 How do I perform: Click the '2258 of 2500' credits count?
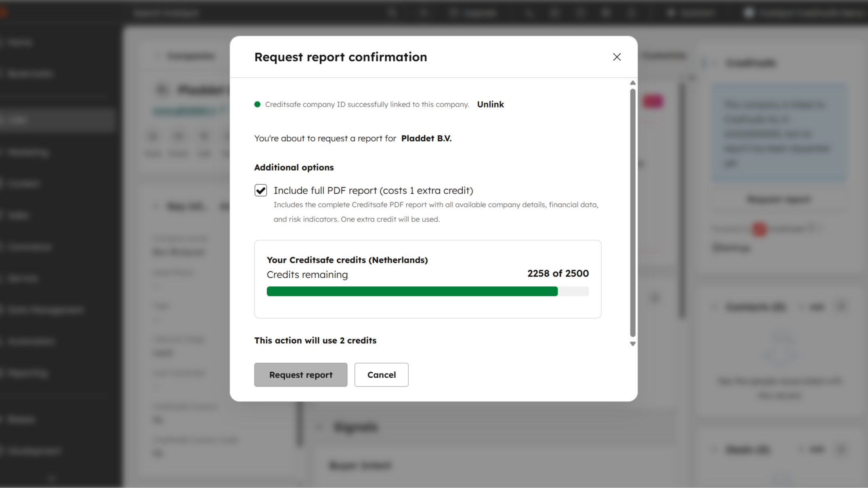pos(558,274)
